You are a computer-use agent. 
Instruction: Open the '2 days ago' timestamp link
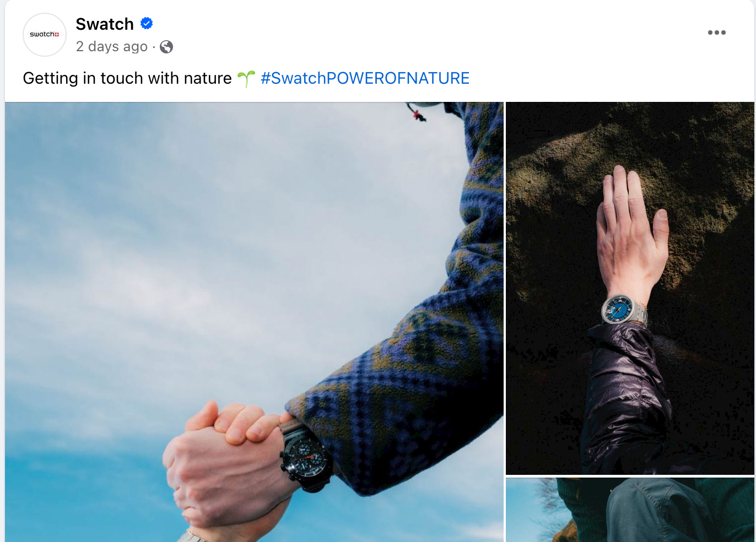[x=112, y=47]
